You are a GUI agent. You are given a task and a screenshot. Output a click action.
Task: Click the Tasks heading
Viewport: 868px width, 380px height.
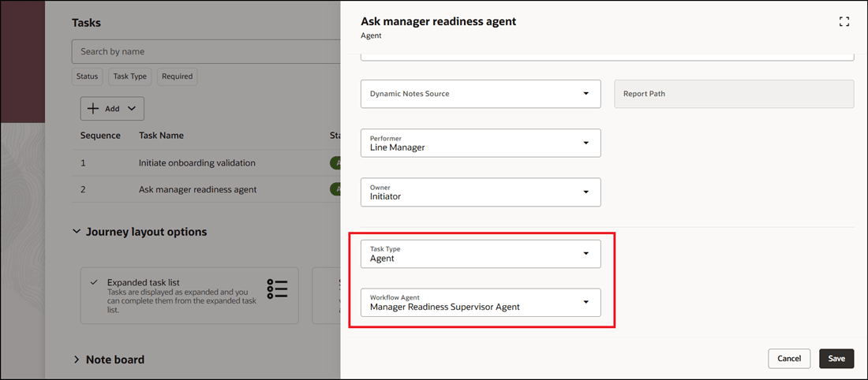[86, 23]
